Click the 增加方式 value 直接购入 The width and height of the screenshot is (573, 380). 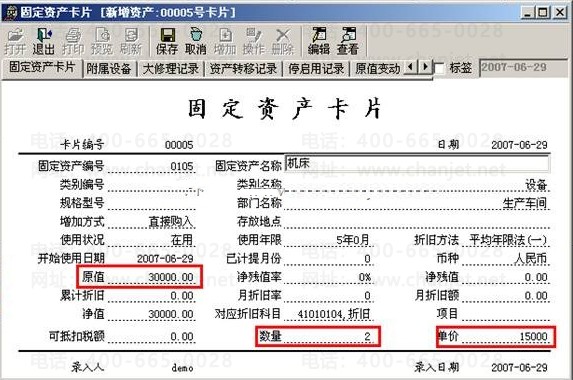coord(171,222)
